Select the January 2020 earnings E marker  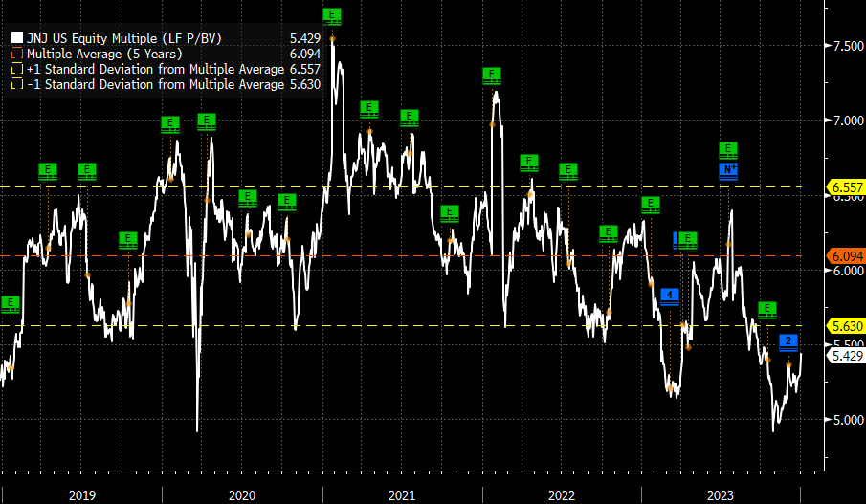tap(170, 124)
